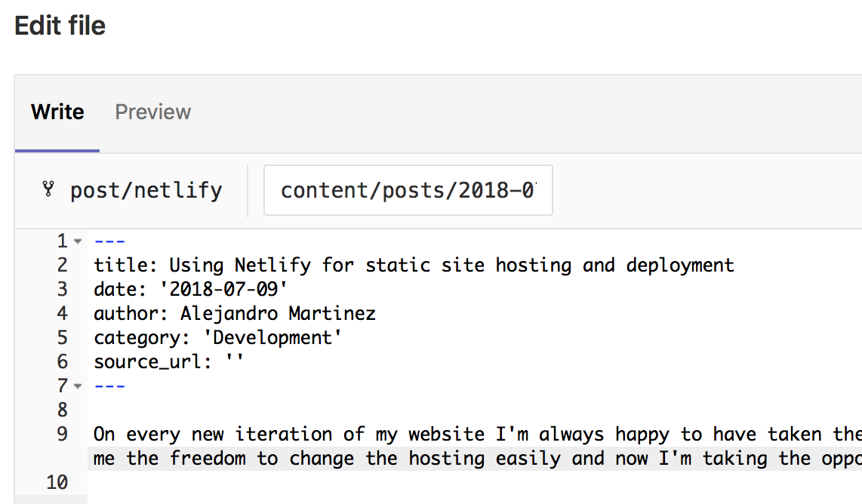Click the Edit file heading

click(x=60, y=25)
